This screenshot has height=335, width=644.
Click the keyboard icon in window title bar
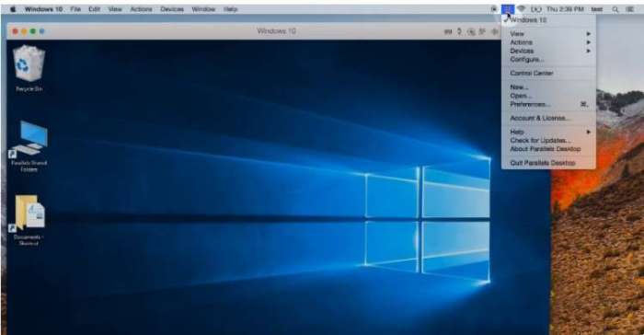pyautogui.click(x=448, y=31)
